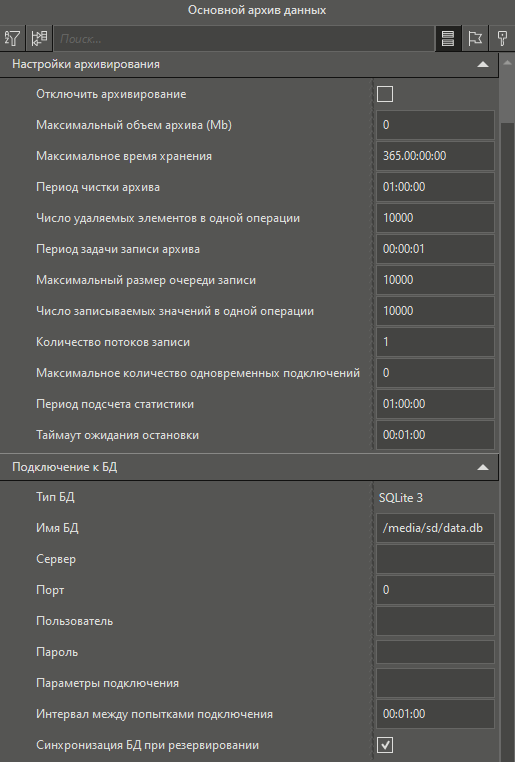Click the Основной архив данных title

pos(257,10)
